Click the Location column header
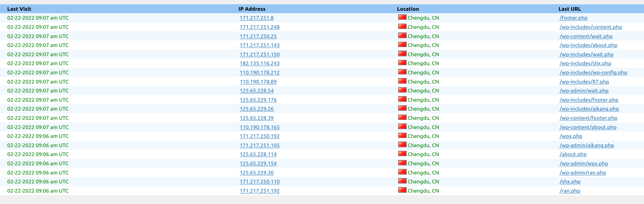Image resolution: width=644 pixels, height=204 pixels. 408,9
